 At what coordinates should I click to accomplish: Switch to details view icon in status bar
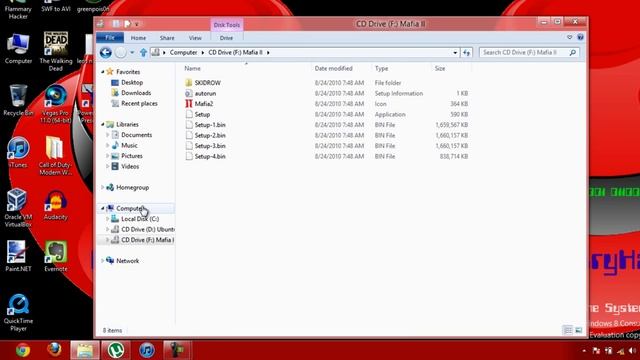coord(568,330)
